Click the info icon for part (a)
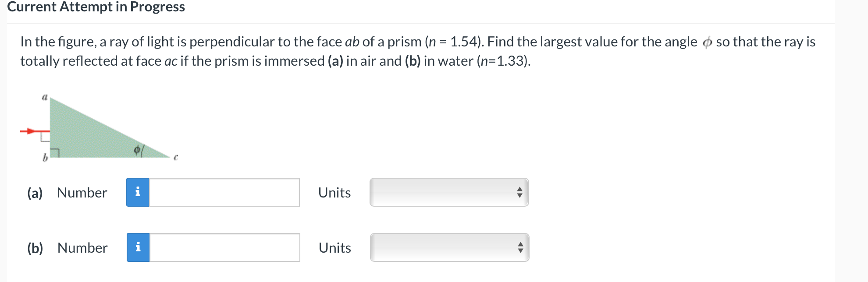This screenshot has width=868, height=282. click(x=138, y=192)
